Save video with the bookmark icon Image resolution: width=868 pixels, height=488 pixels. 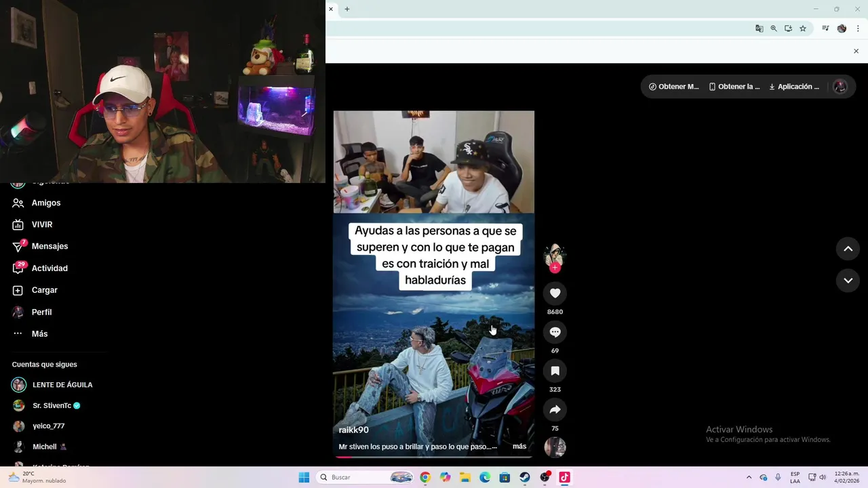(x=555, y=371)
